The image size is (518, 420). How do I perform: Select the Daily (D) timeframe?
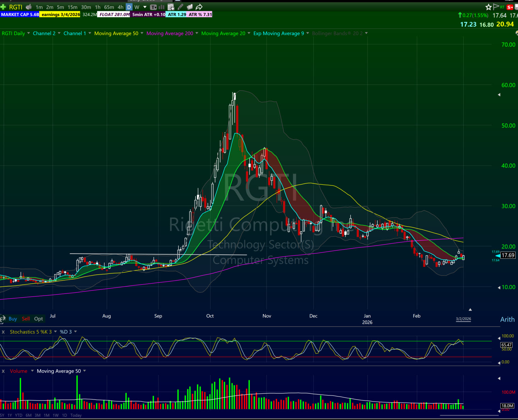coord(129,7)
